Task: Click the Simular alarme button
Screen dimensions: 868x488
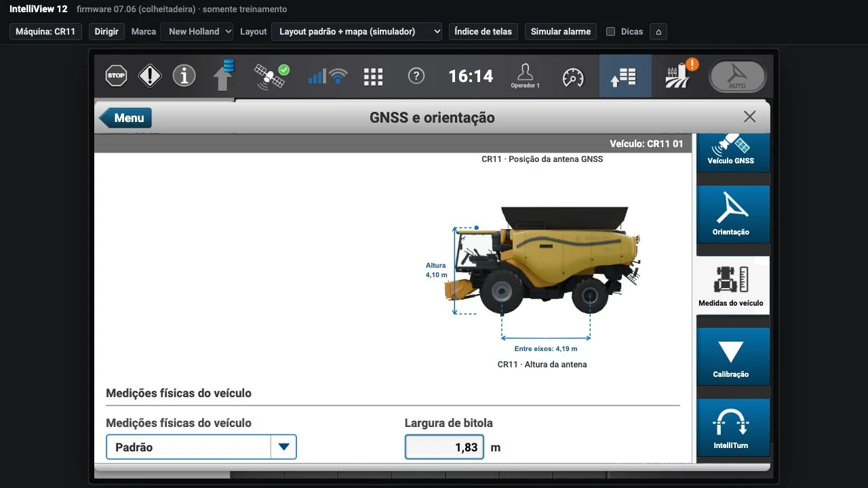Action: tap(561, 31)
